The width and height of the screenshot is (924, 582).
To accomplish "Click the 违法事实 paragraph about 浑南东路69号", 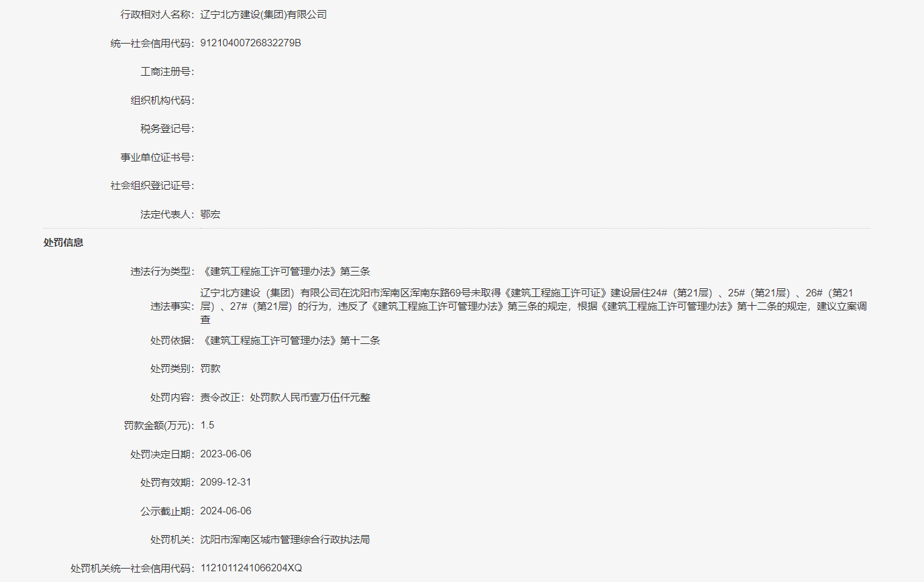I will coord(535,306).
